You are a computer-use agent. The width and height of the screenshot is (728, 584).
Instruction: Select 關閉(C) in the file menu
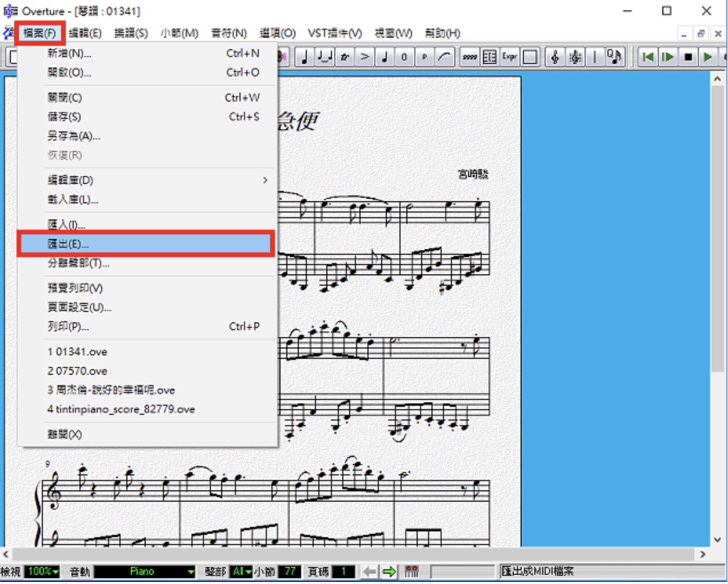click(147, 98)
